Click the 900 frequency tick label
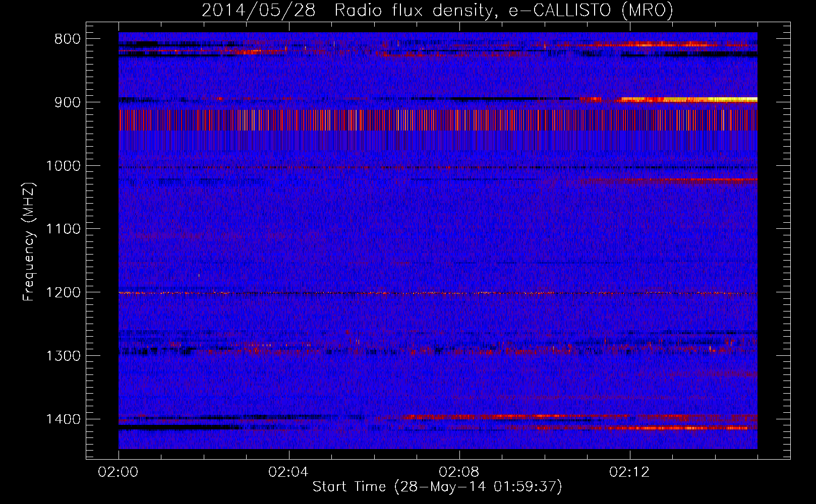816x504 pixels. click(x=68, y=102)
